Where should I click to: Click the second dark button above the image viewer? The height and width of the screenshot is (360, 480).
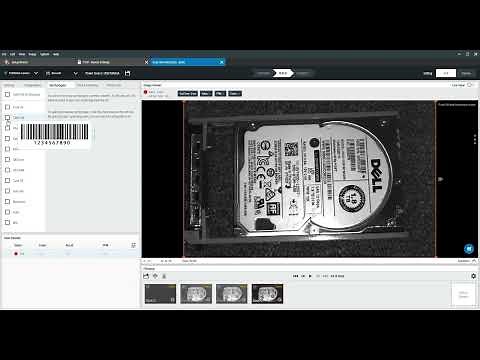[206, 94]
